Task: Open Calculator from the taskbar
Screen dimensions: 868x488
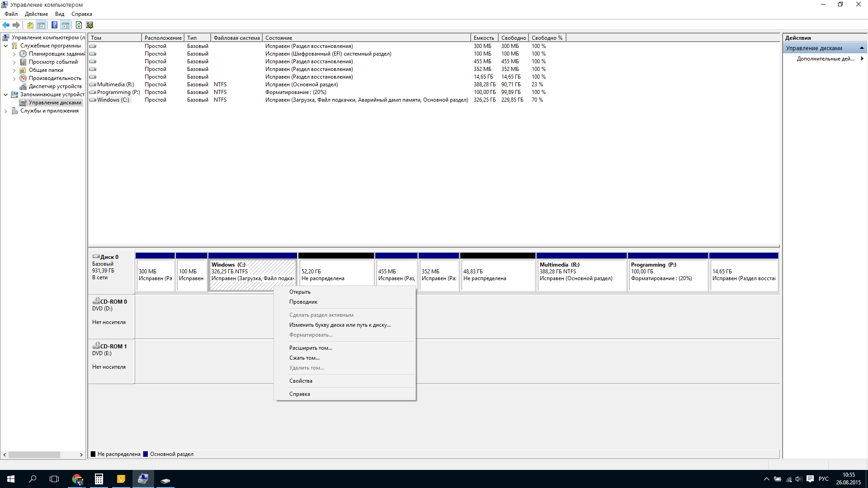Action: 99,479
